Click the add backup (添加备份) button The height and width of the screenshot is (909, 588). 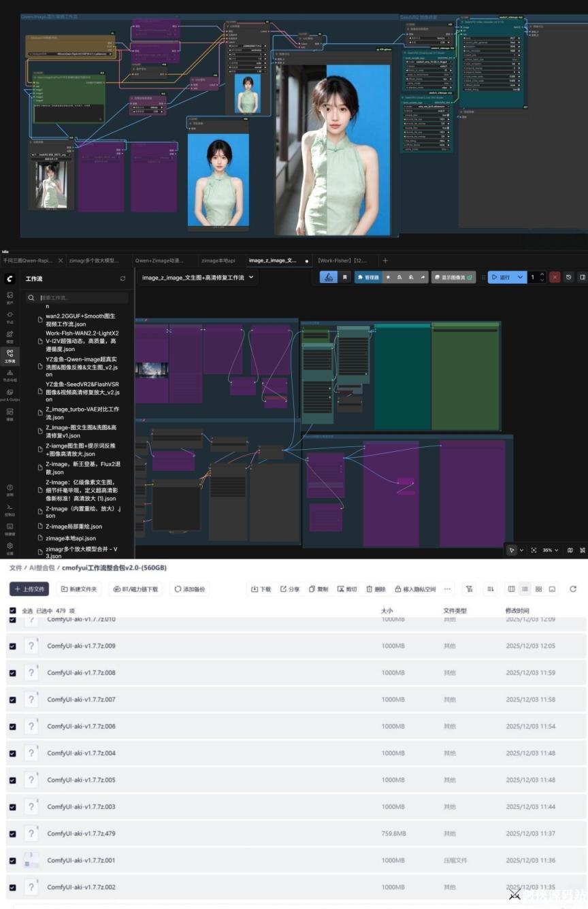coord(189,589)
